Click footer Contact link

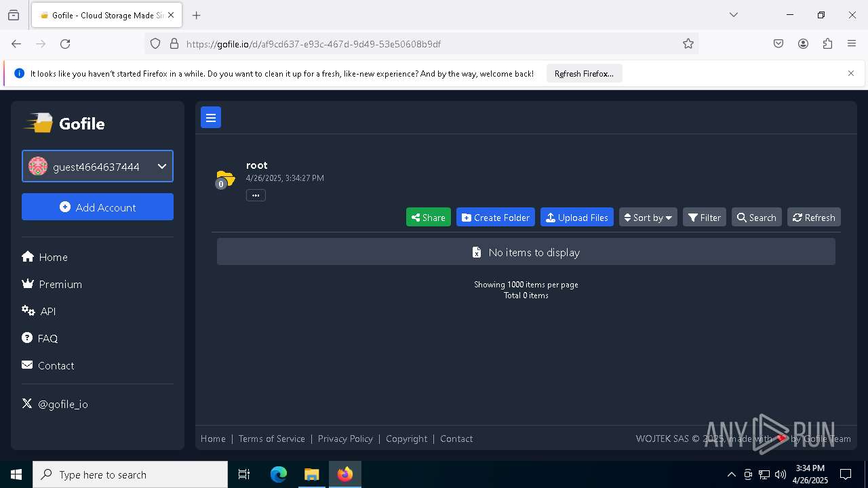456,439
